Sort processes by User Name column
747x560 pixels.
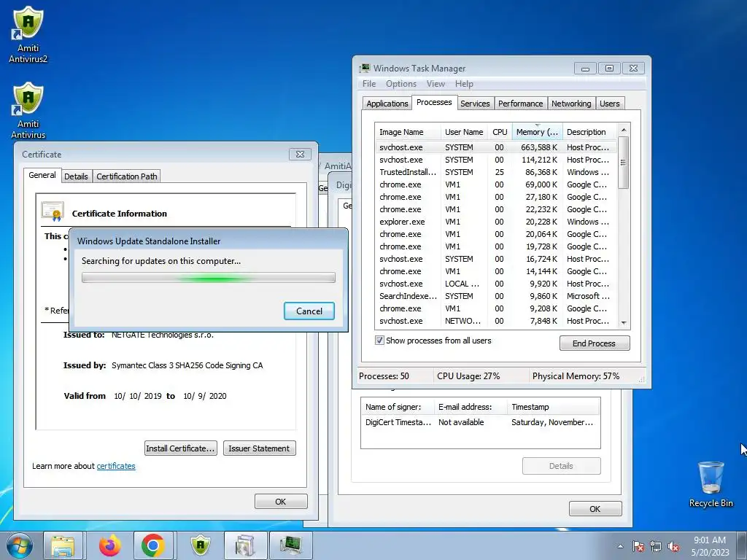[464, 132]
